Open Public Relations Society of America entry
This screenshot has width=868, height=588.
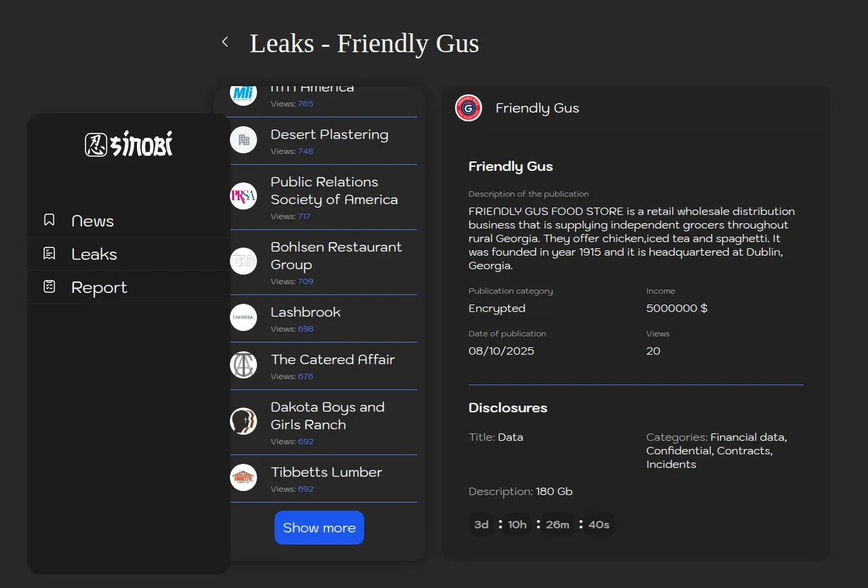334,191
